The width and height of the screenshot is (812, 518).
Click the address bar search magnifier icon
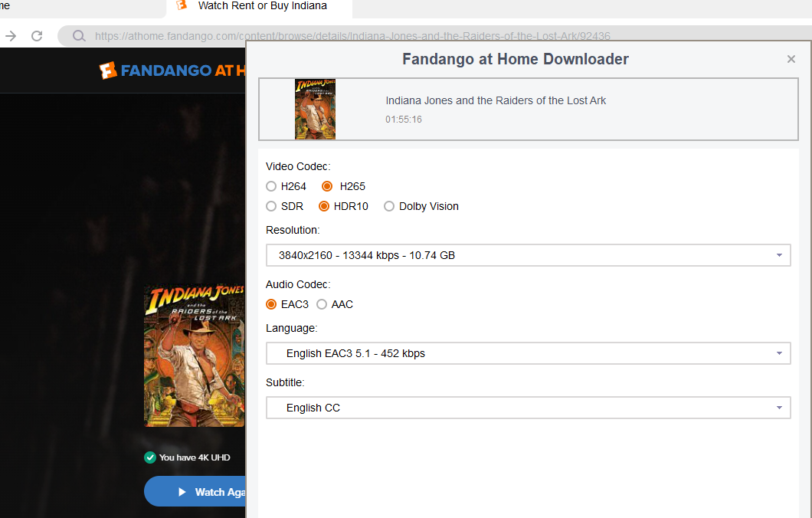[x=79, y=36]
